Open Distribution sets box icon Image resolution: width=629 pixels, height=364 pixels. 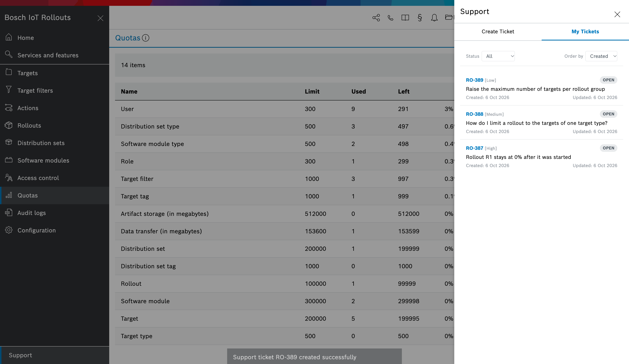[9, 142]
